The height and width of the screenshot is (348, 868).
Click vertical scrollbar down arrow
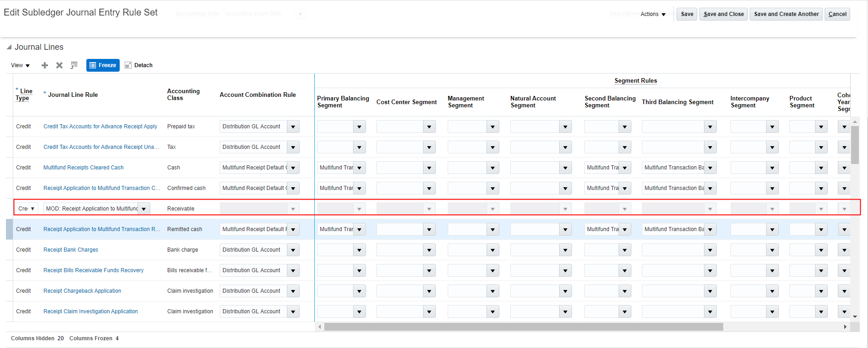click(x=855, y=316)
